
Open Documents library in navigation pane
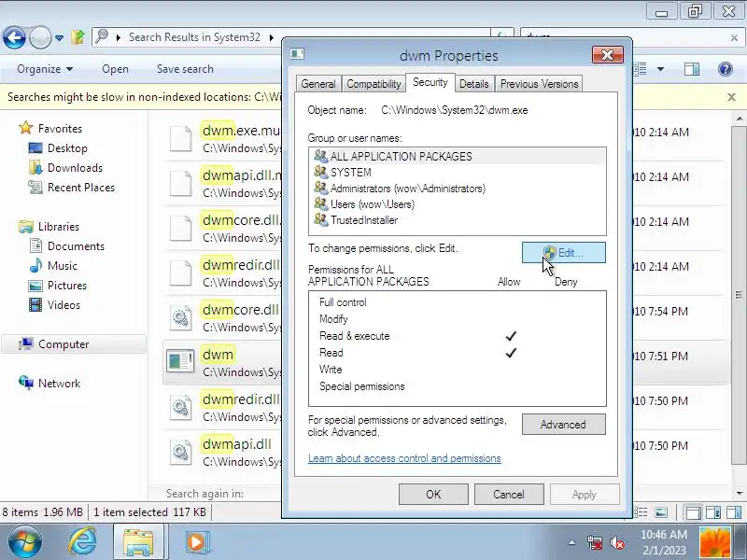pos(76,246)
